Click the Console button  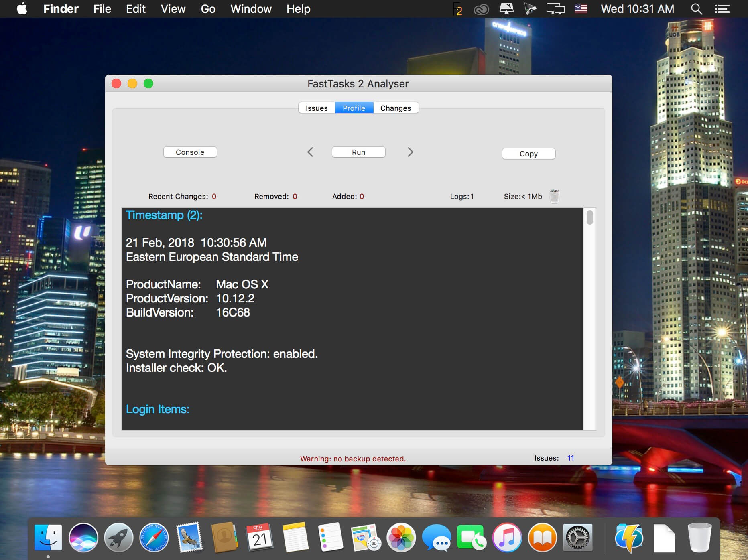pos(190,152)
